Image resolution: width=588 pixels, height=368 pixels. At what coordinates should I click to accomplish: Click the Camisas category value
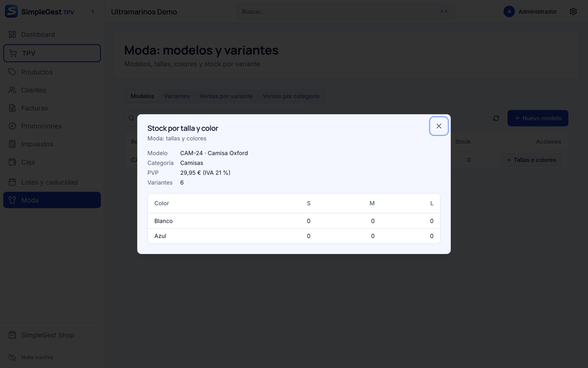click(x=192, y=163)
